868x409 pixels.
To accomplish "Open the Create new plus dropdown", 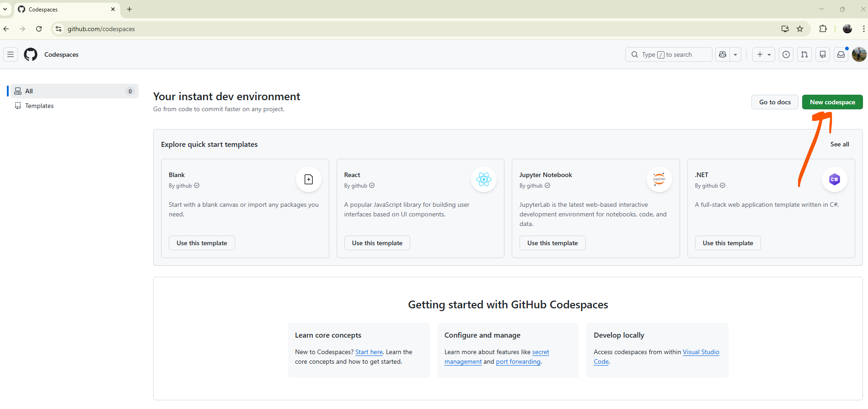I will pyautogui.click(x=764, y=54).
